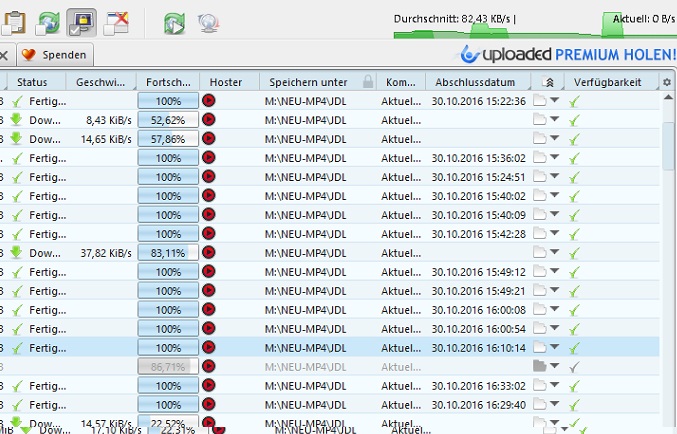
Task: Open the table column settings gear
Action: 667,81
